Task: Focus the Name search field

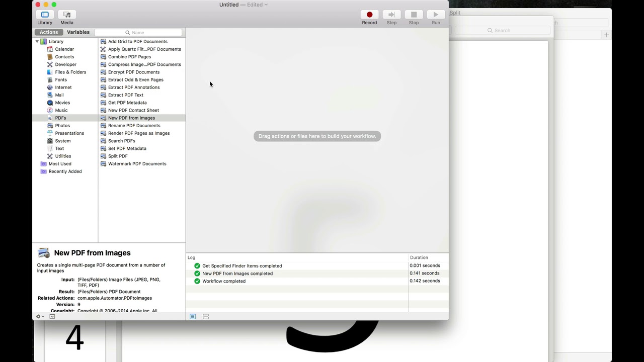Action: 138,33
